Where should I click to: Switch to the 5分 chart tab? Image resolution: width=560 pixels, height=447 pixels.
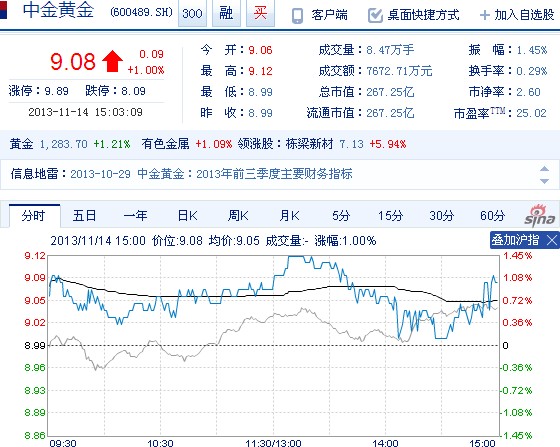(x=341, y=216)
